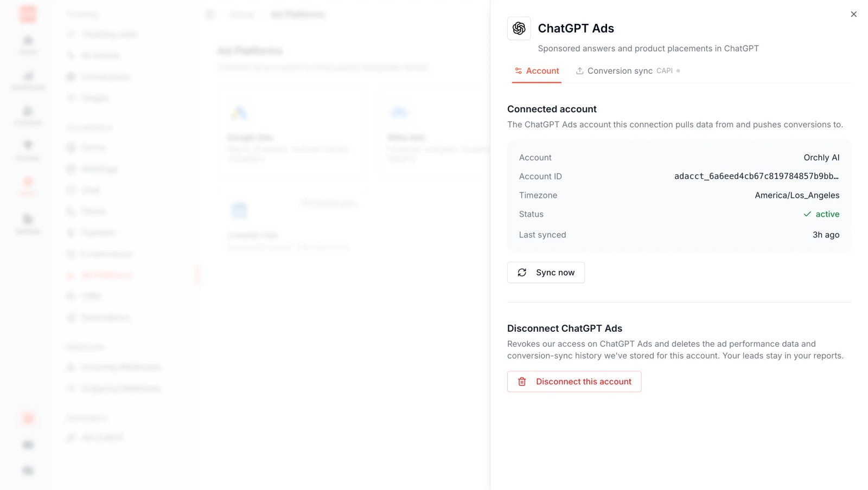This screenshot has height=490, width=868.
Task: Close the ChatGPT Ads side panel
Action: pos(853,14)
